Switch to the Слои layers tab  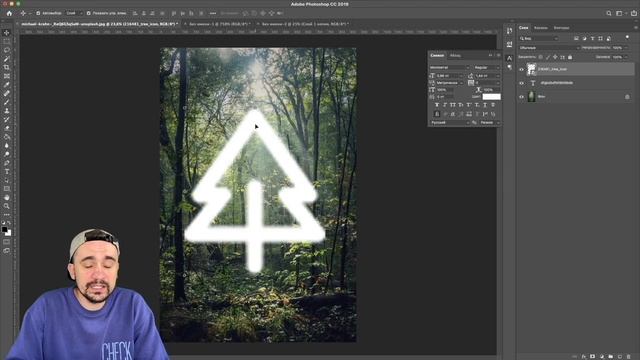(x=524, y=28)
